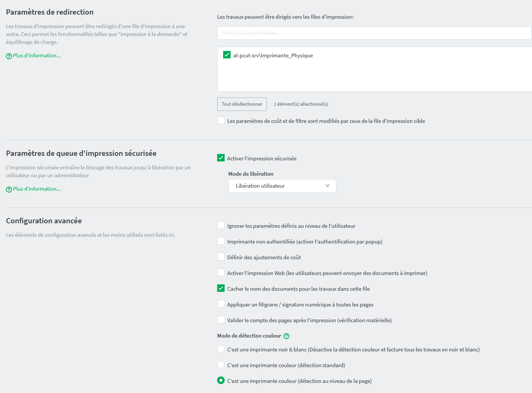
Task: Click the Tout désélectionner button
Action: [242, 104]
